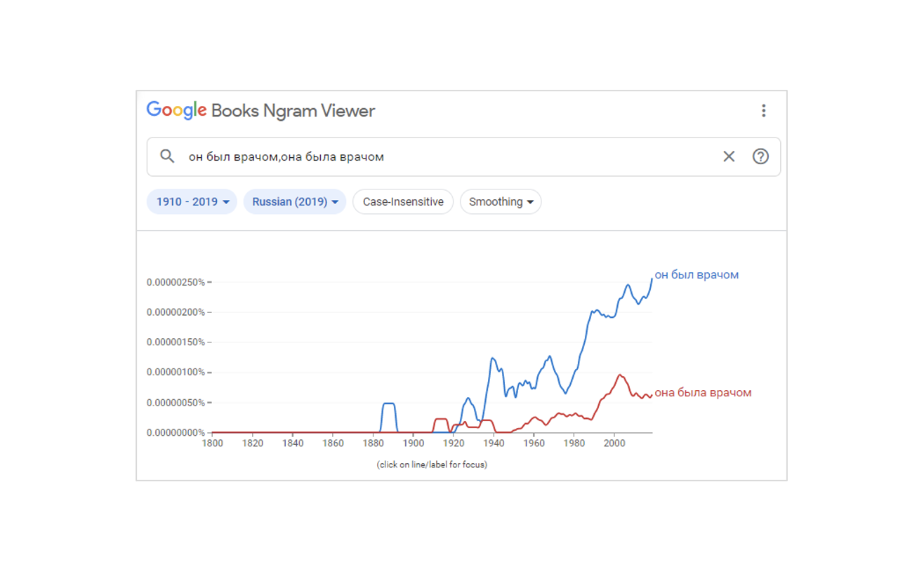Click the 1940 x-axis year label
This screenshot has width=924, height=588.
coord(494,443)
